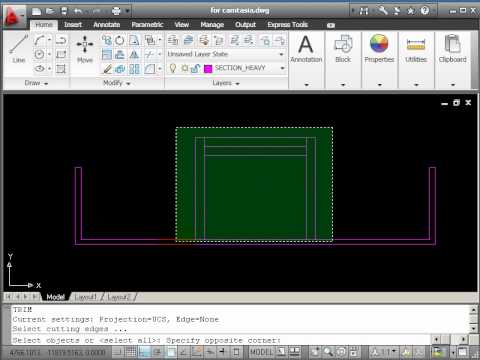The height and width of the screenshot is (360, 480).
Task: Toggle layer lock padlock icon
Action: pos(196,68)
